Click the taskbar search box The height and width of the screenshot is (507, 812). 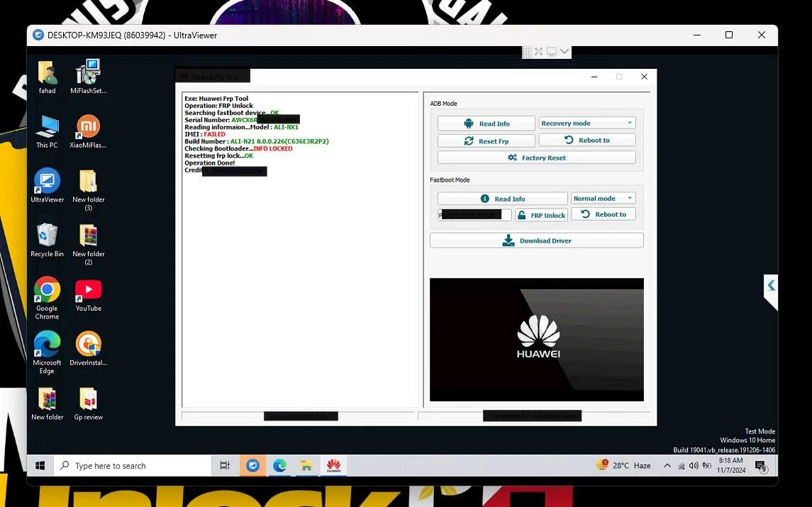133,466
